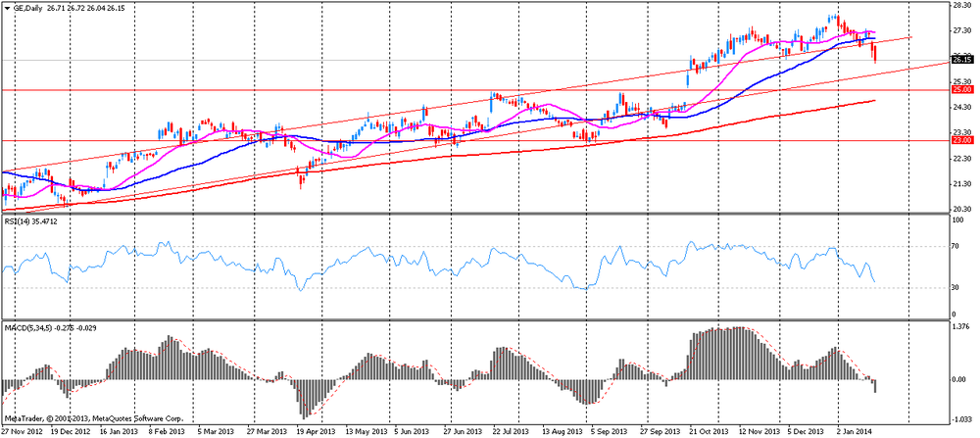Screen dimensions: 980x438
Task: Click the final negative MACD histogram bar
Action: [x=875, y=386]
